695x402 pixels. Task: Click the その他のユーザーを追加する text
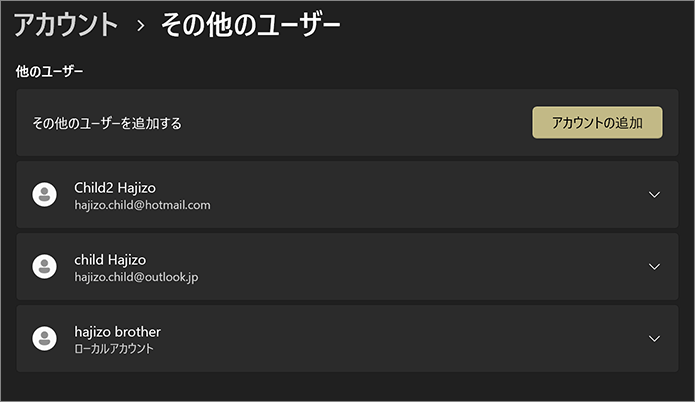tap(107, 123)
